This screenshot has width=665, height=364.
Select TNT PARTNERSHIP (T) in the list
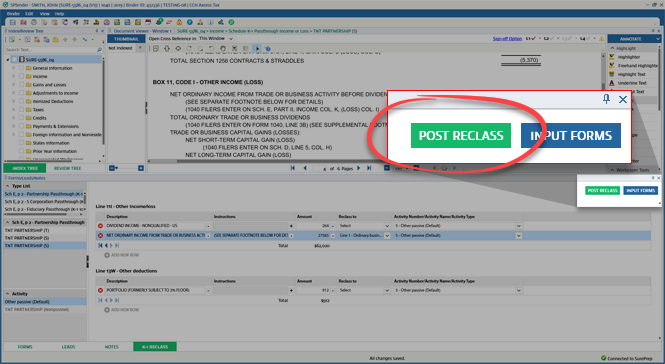pos(44,230)
